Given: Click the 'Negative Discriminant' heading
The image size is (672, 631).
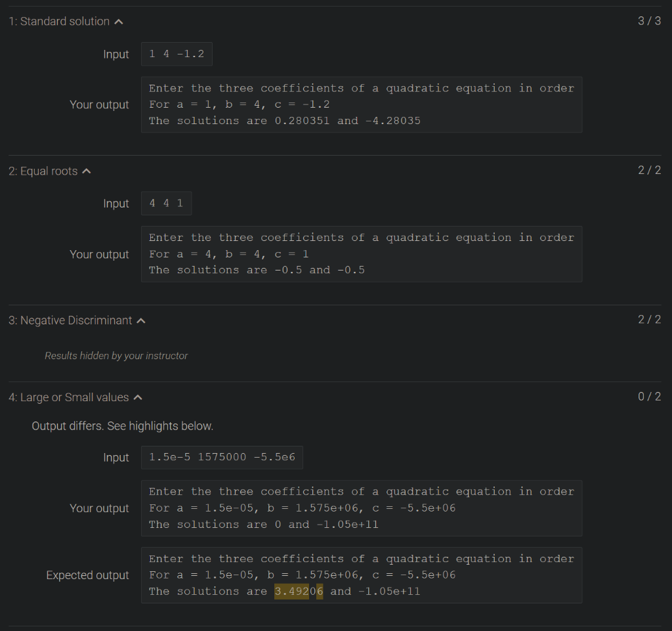Looking at the screenshot, I should [x=72, y=320].
